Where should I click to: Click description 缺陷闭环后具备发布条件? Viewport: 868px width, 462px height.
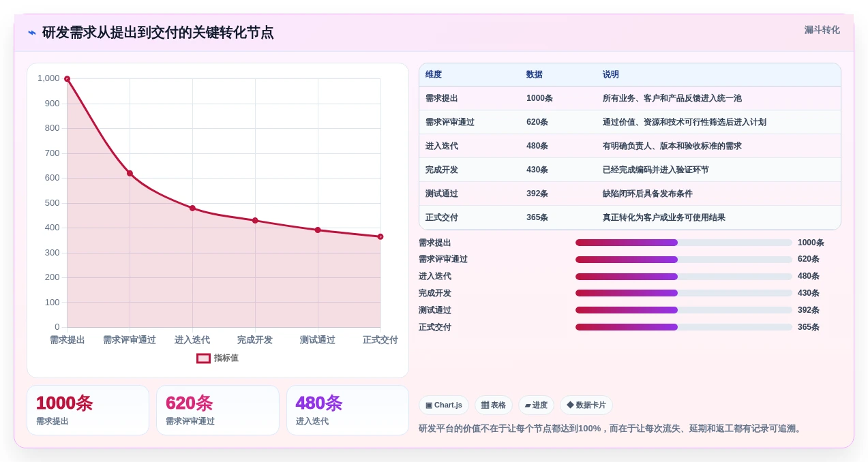point(648,194)
